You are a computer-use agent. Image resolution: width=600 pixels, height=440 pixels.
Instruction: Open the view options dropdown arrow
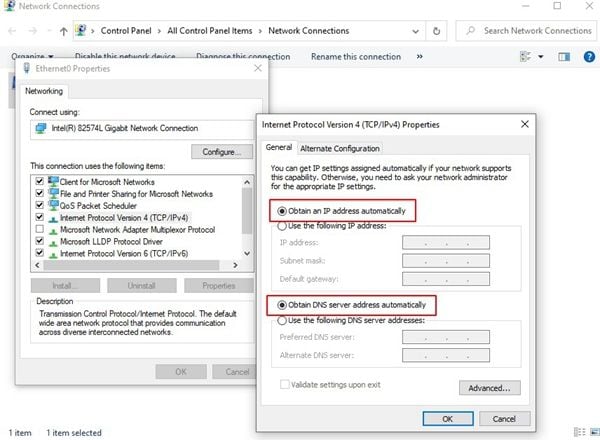541,57
